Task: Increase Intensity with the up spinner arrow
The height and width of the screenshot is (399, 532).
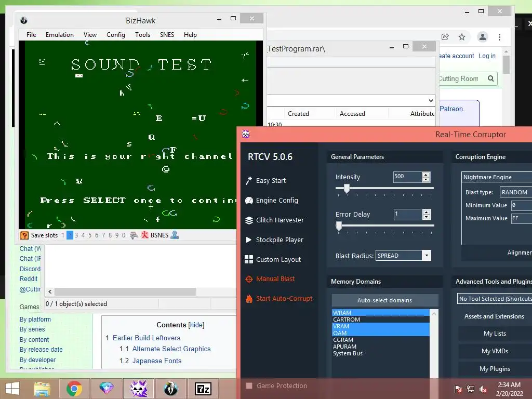Action: pos(426,175)
